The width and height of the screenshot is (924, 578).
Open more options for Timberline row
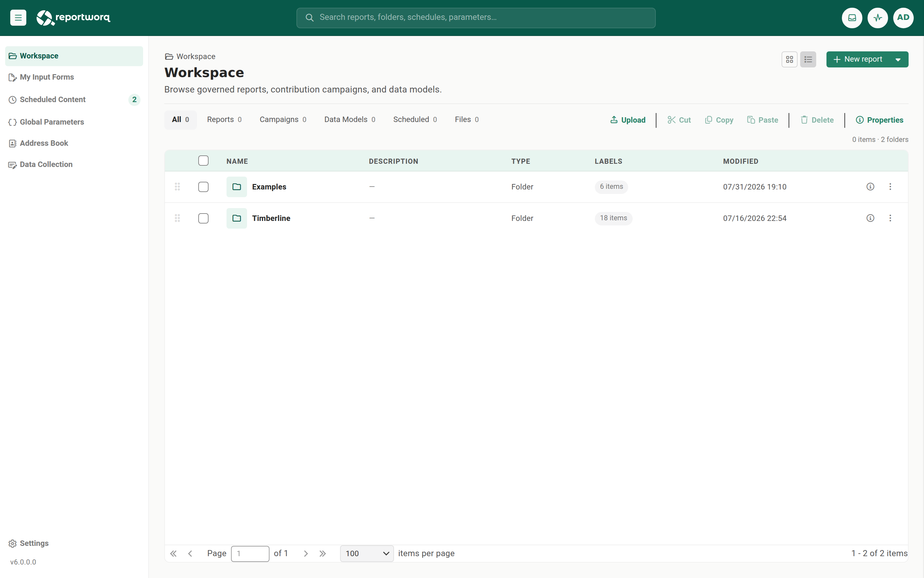pos(890,218)
